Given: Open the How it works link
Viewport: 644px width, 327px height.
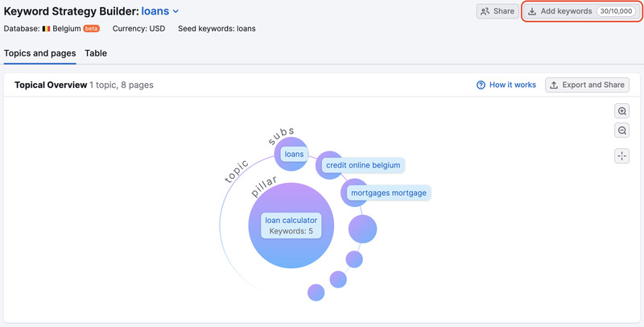Looking at the screenshot, I should tap(512, 85).
